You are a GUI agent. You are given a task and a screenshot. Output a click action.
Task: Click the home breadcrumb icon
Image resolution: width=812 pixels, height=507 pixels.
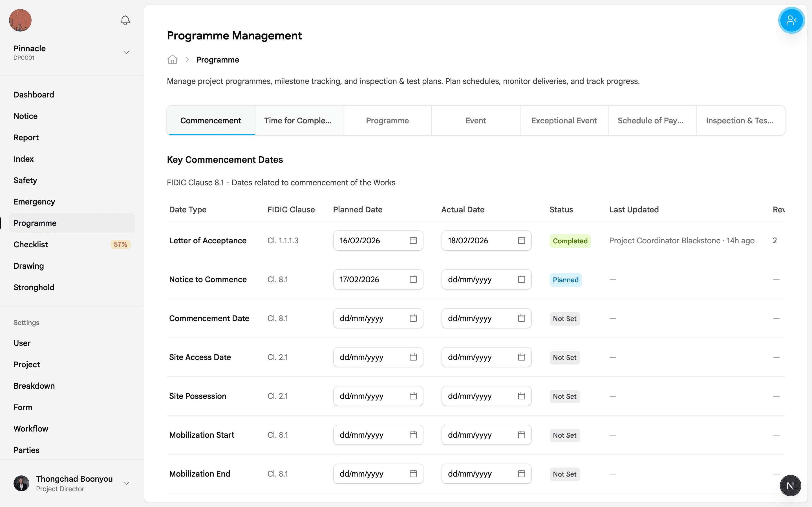tap(172, 59)
